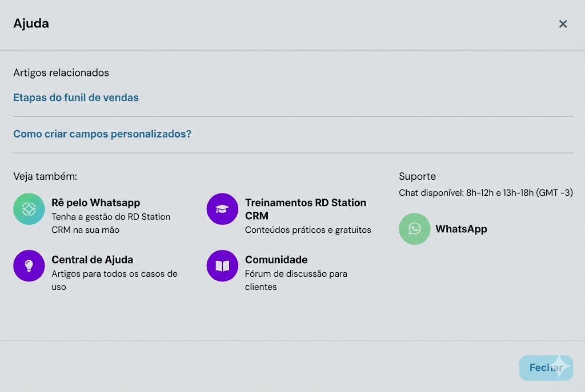Click the Fechar button
This screenshot has height=392, width=585.
click(x=546, y=368)
